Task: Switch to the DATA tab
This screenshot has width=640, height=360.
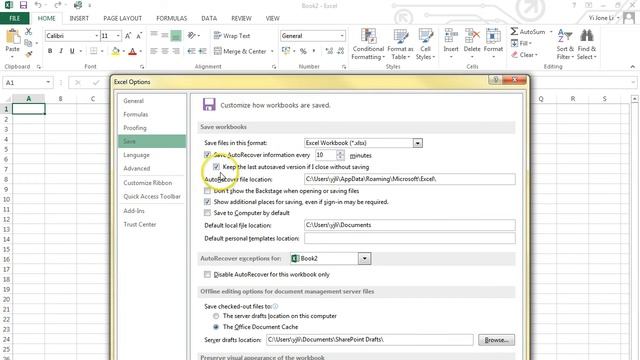Action: (x=209, y=18)
